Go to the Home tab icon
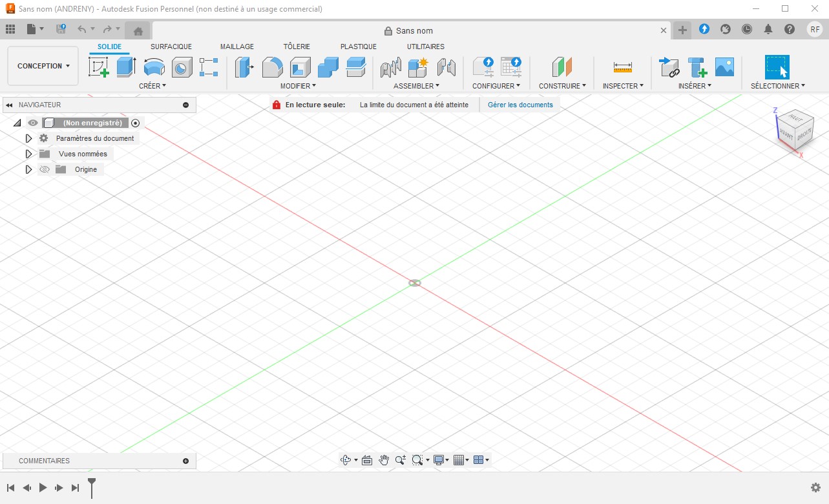 138,30
